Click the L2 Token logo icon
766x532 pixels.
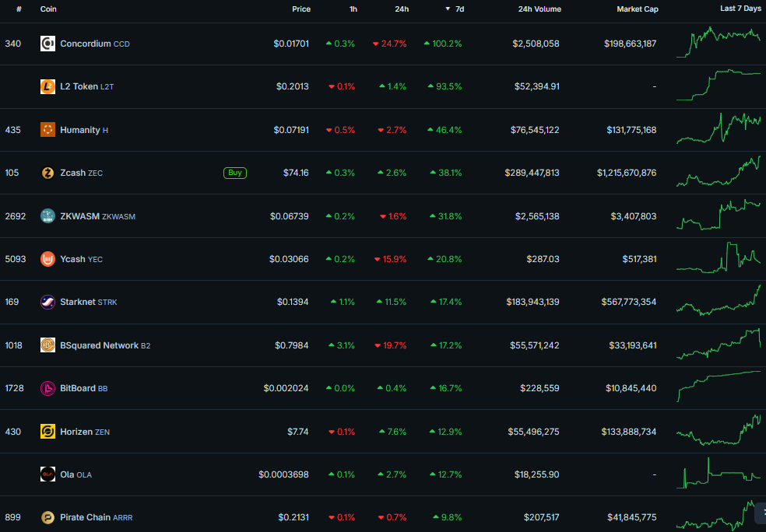coord(47,86)
